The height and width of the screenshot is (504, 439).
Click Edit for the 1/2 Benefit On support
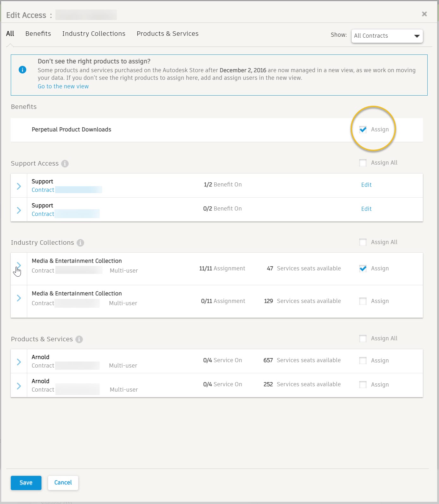(366, 185)
